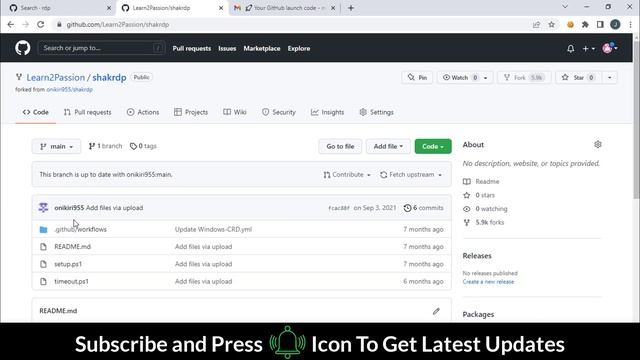Screen dimensions: 640x360
Task: Open the user avatar menu
Action: [610, 48]
